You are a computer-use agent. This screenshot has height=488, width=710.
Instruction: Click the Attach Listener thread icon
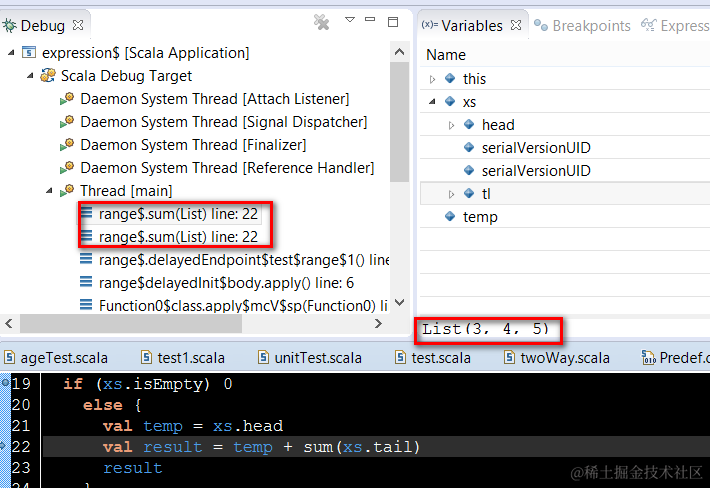(67, 99)
